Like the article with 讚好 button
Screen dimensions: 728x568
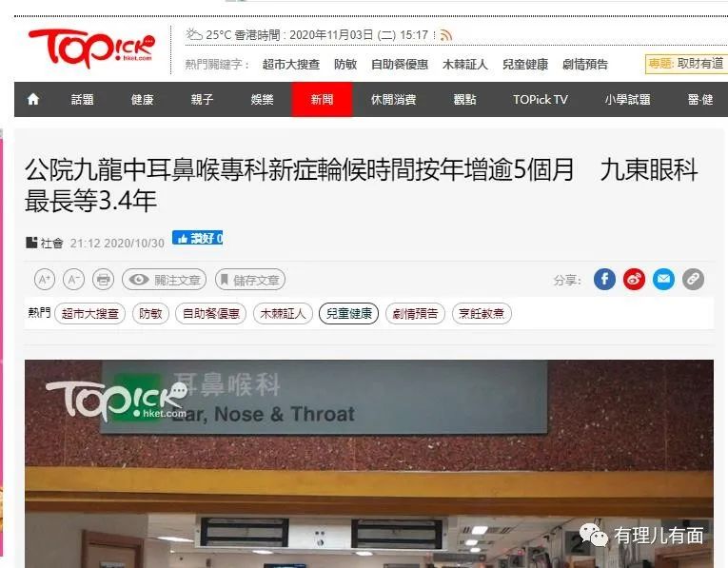coord(197,238)
